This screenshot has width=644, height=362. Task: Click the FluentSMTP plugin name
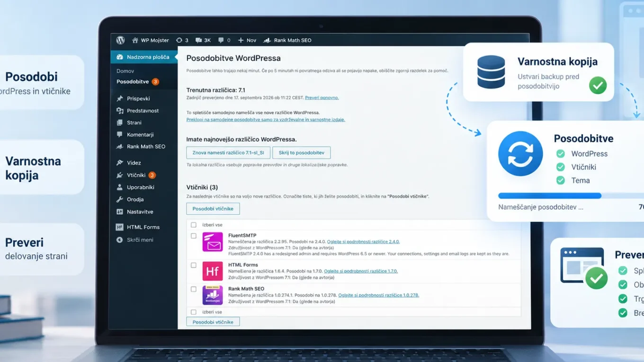click(x=242, y=236)
